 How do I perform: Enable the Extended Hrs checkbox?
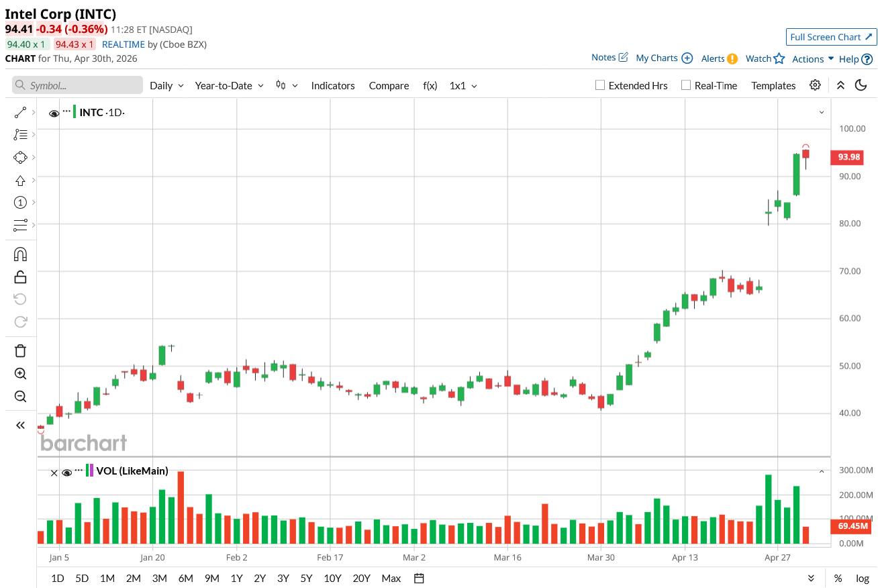[x=600, y=85]
